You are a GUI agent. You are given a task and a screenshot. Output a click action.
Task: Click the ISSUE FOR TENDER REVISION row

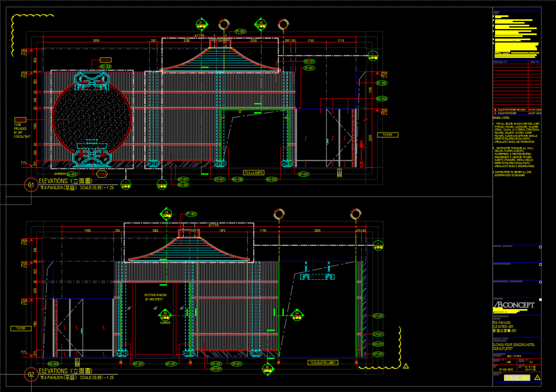coord(517,110)
